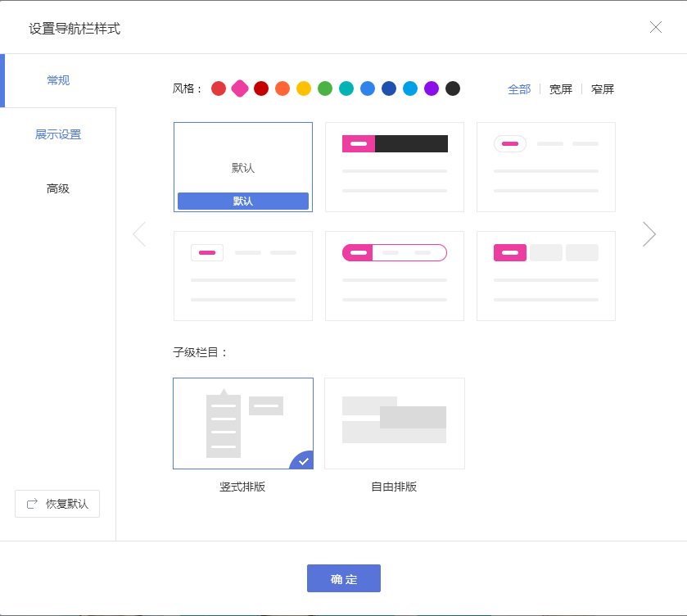Select the purple style color
Viewport: 687px width, 616px height.
[432, 88]
